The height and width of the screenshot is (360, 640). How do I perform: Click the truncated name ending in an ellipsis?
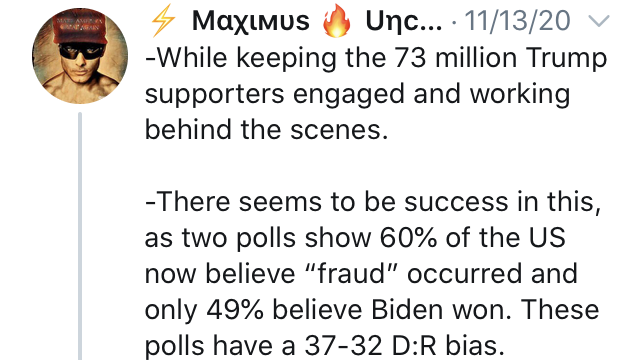tap(404, 21)
